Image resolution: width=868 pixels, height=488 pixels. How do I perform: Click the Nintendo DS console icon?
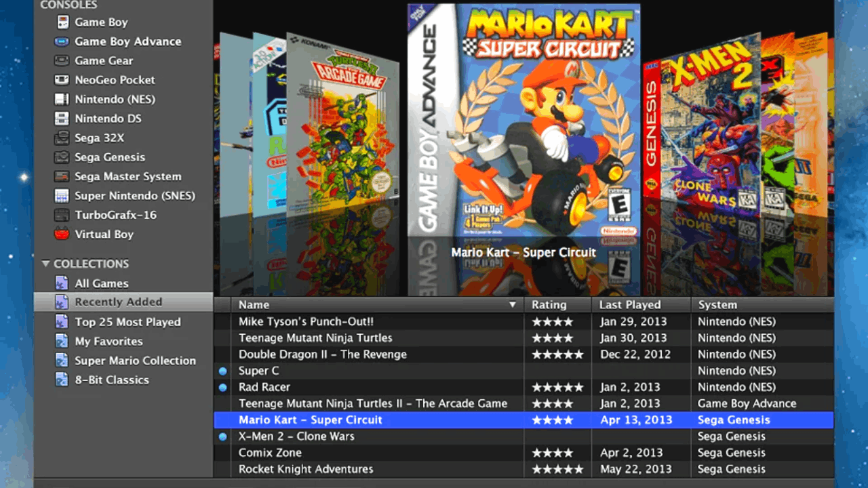[62, 119]
